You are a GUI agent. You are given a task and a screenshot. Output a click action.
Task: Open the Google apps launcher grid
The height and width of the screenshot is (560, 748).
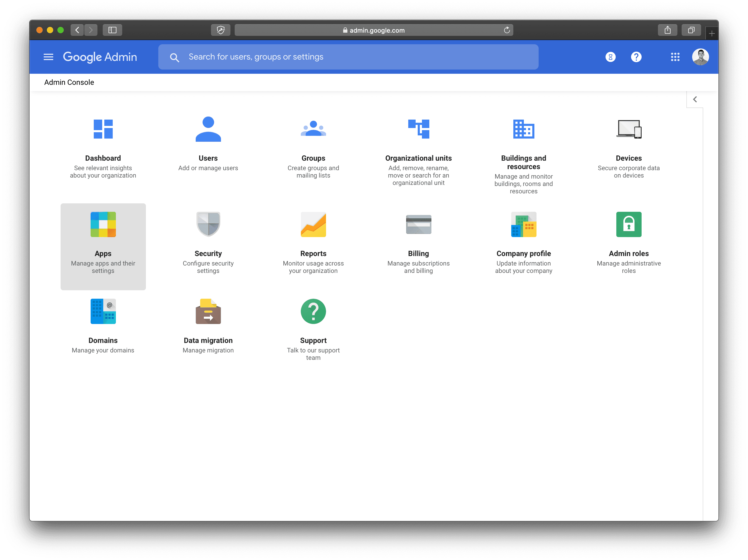tap(675, 57)
